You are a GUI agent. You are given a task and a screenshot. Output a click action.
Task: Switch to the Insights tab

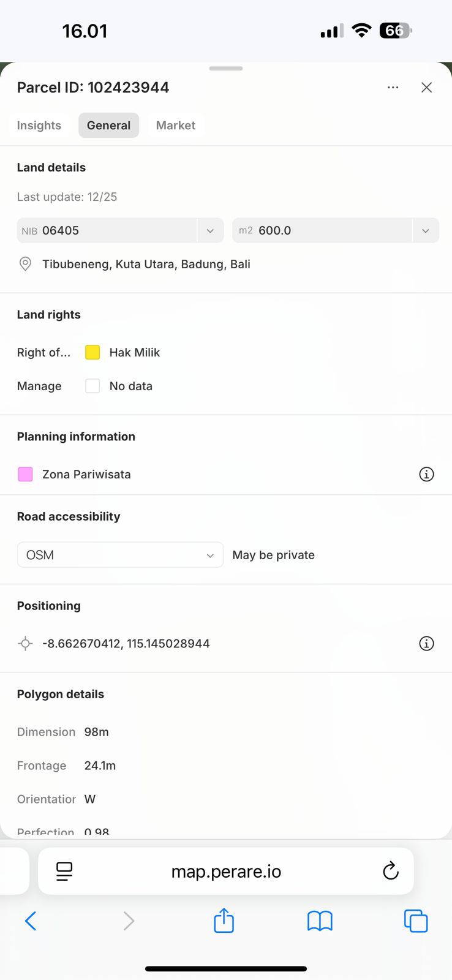click(39, 126)
